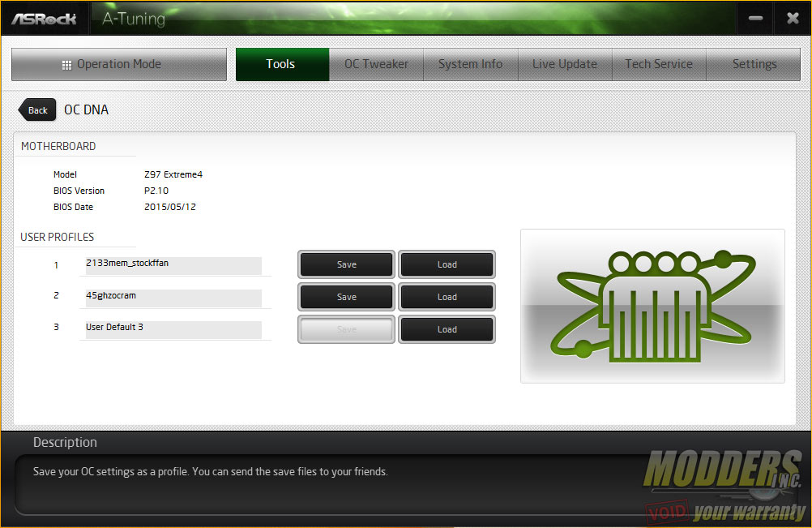Image resolution: width=812 pixels, height=528 pixels.
Task: Click the OC DNA page title
Action: [x=87, y=109]
